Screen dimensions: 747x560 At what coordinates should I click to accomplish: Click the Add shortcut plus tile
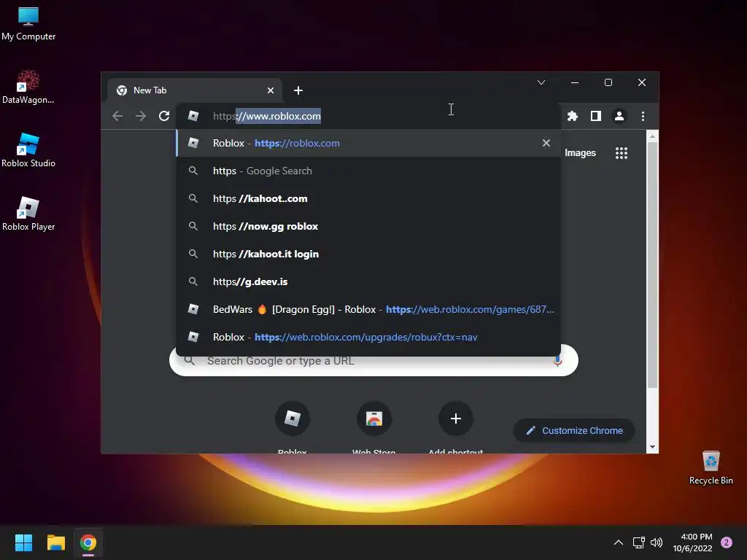[455, 419]
